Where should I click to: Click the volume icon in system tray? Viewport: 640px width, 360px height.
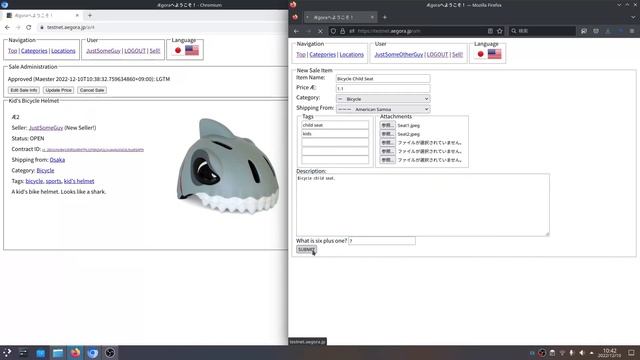pos(582,353)
